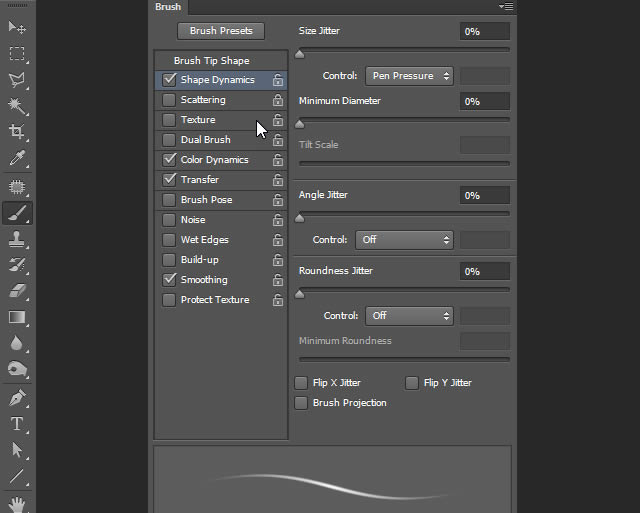The height and width of the screenshot is (513, 640).
Task: Select the Move tool
Action: (x=17, y=27)
